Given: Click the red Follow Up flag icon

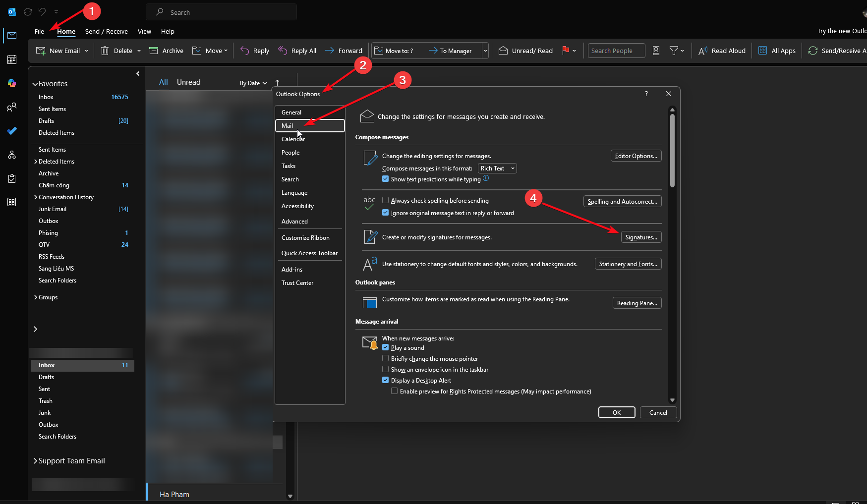Looking at the screenshot, I should click(x=566, y=51).
